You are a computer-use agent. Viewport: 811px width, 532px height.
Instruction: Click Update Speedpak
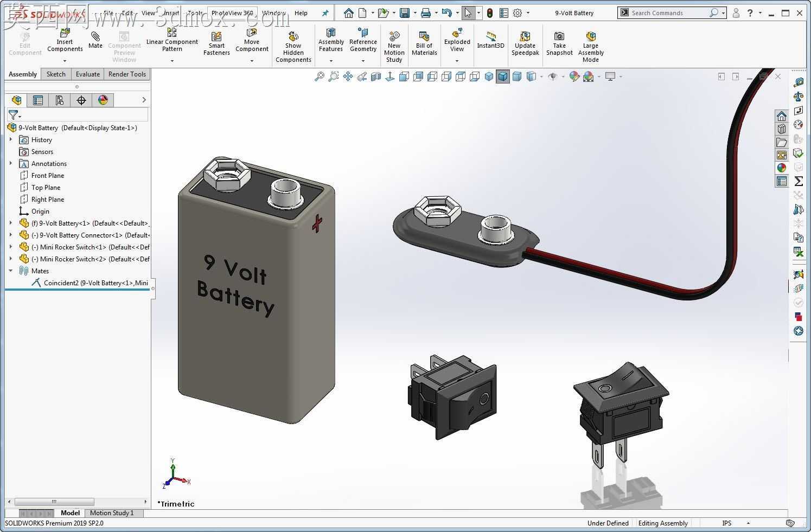(x=525, y=43)
